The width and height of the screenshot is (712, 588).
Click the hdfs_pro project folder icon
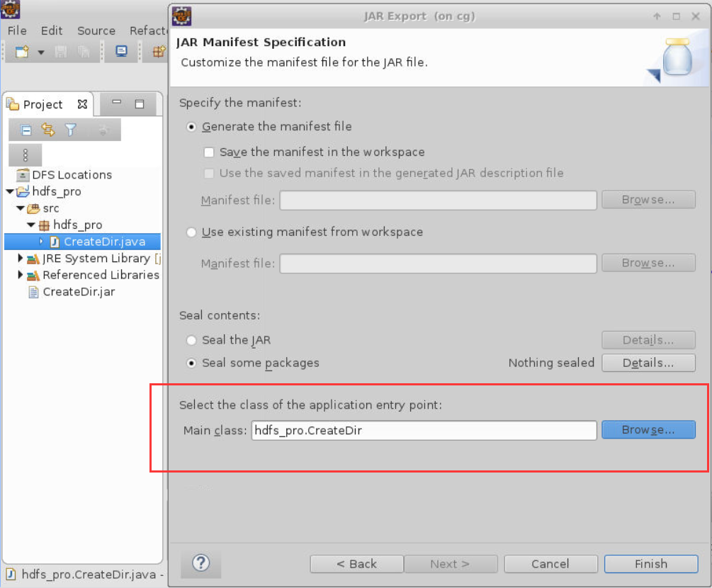(23, 191)
